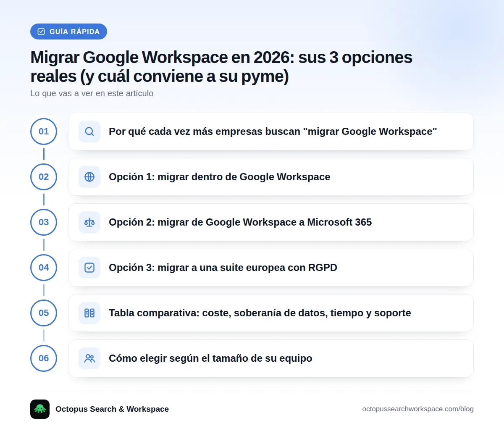
Task: Open "Cómo elegir según el tamaño de su equipo"
Action: point(271,358)
